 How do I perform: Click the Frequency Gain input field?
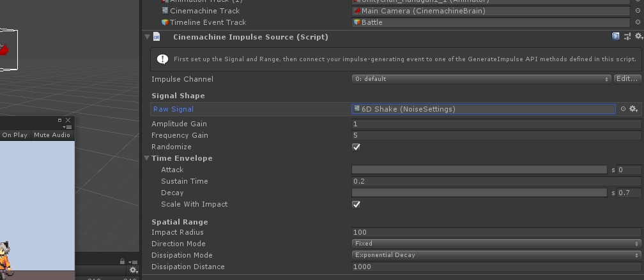coord(496,135)
